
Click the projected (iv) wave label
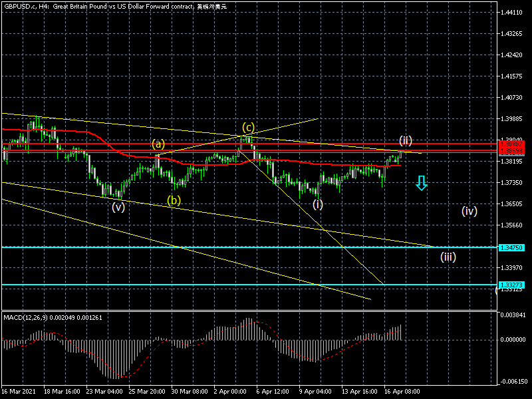tap(469, 211)
